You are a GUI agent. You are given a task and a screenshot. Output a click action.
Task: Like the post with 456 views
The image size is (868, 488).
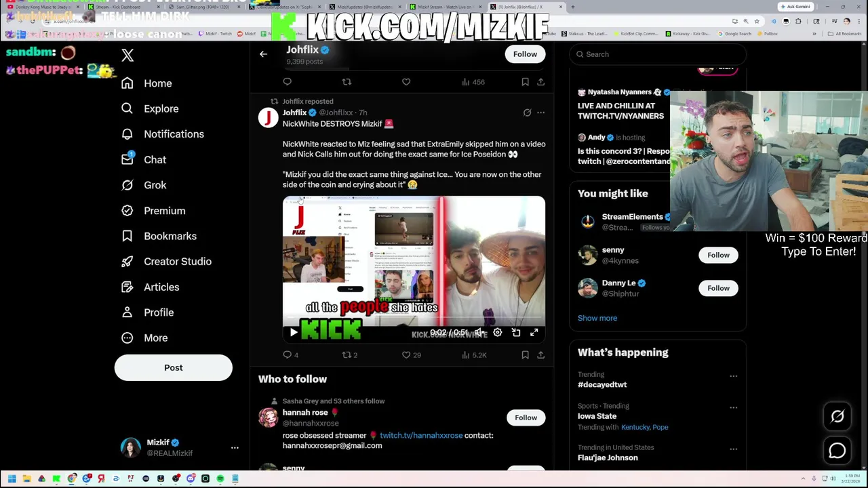pyautogui.click(x=406, y=82)
